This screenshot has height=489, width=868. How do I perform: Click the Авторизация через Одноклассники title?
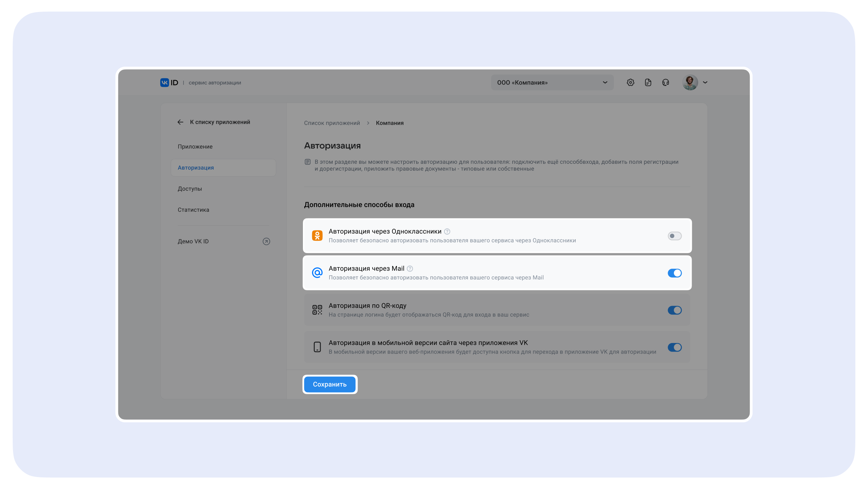point(385,232)
